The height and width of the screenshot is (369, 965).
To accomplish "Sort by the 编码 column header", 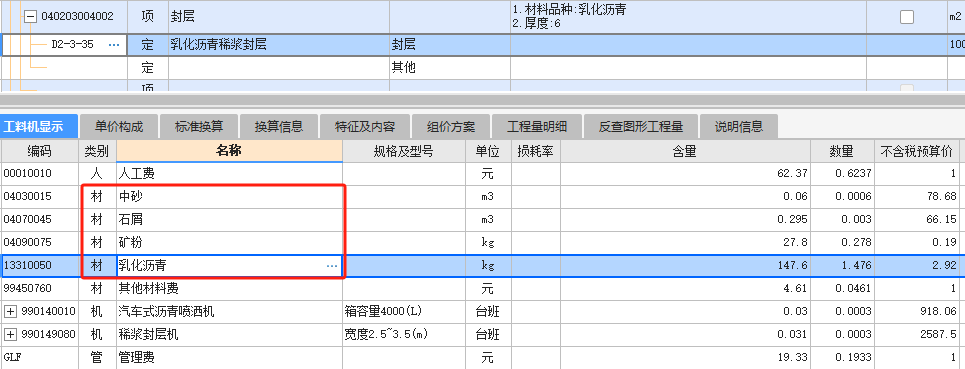I will pos(40,151).
